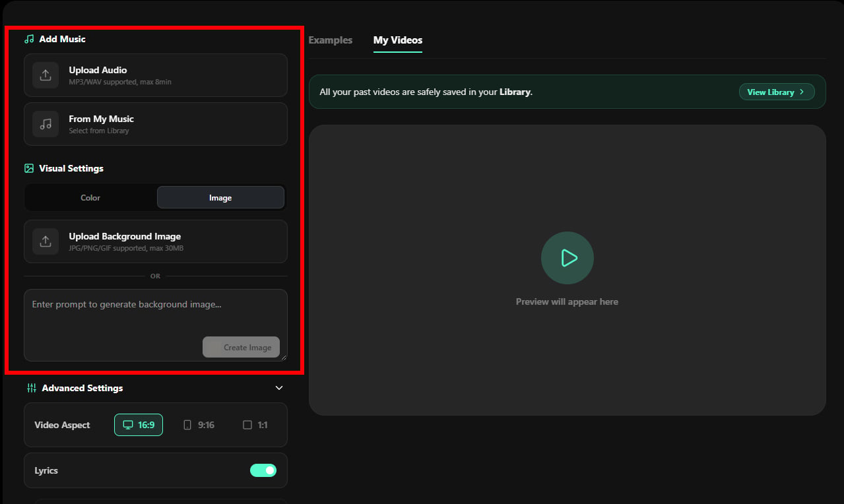Click 'Select from Library' subtitle
The image size is (844, 504).
click(99, 131)
